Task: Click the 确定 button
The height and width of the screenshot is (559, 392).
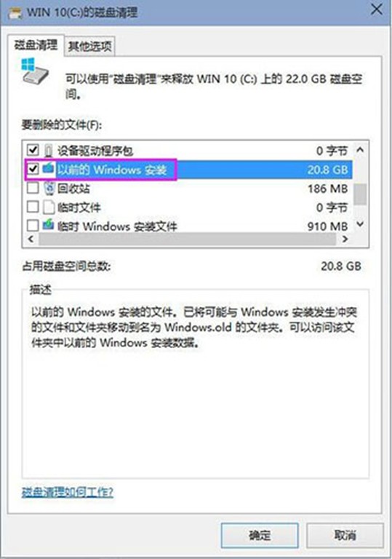Action: (260, 535)
